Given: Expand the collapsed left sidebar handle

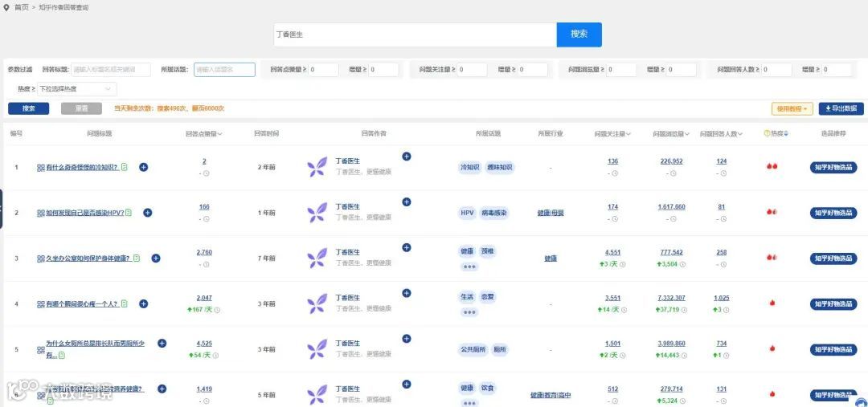Looking at the screenshot, I should (2, 209).
